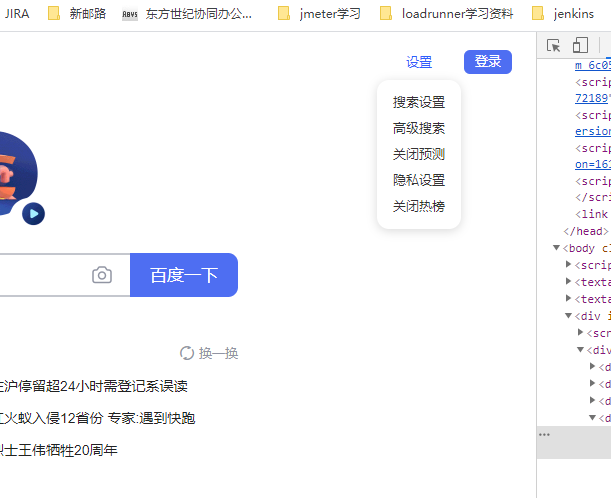Open the ersion script source link
The width and height of the screenshot is (611, 498).
[x=593, y=131]
